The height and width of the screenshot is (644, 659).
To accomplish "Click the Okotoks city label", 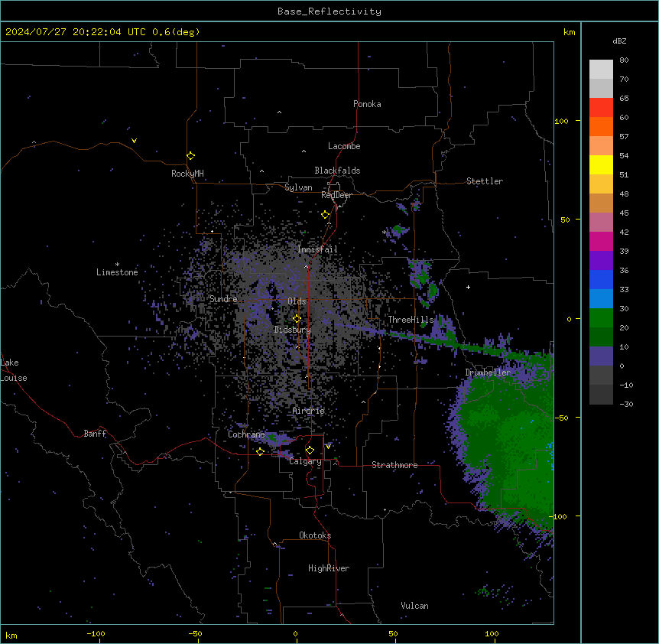I will 315,535.
